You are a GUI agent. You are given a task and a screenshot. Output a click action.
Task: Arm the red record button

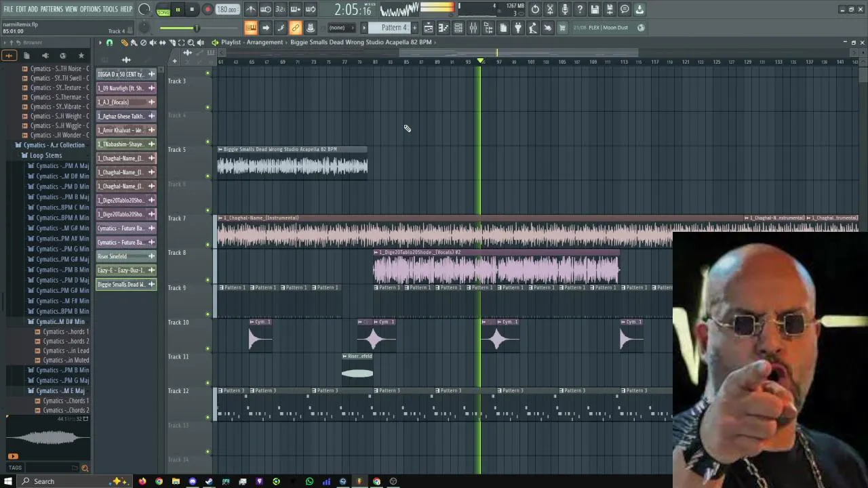pos(208,9)
